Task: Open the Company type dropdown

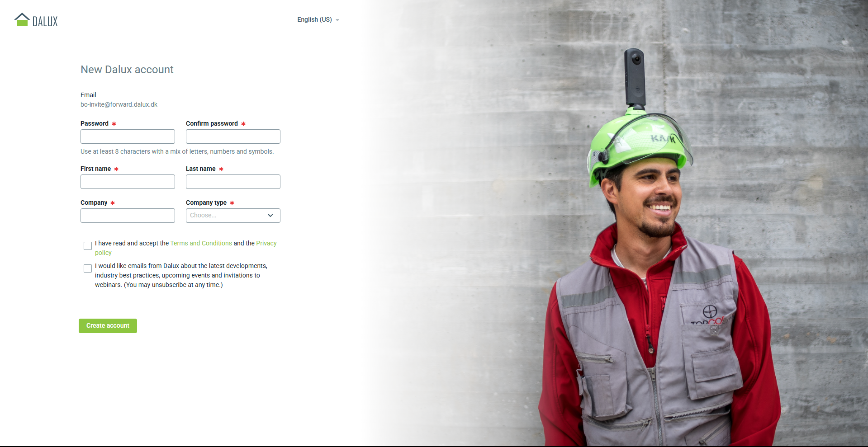Action: pos(226,216)
